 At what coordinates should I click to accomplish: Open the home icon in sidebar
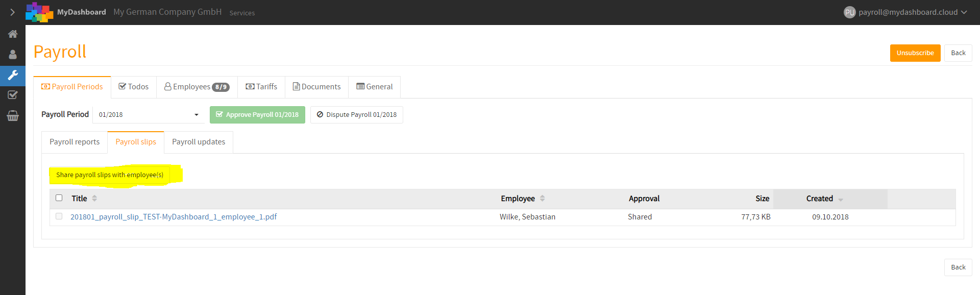click(x=13, y=34)
